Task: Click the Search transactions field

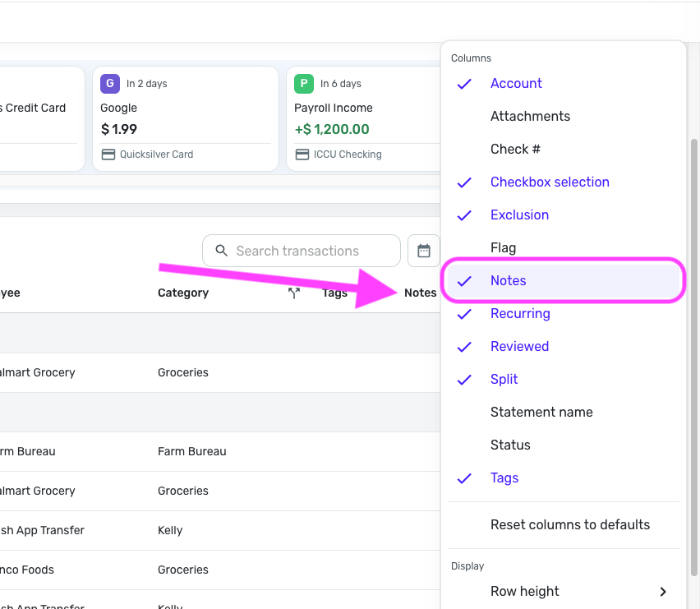Action: tap(302, 251)
